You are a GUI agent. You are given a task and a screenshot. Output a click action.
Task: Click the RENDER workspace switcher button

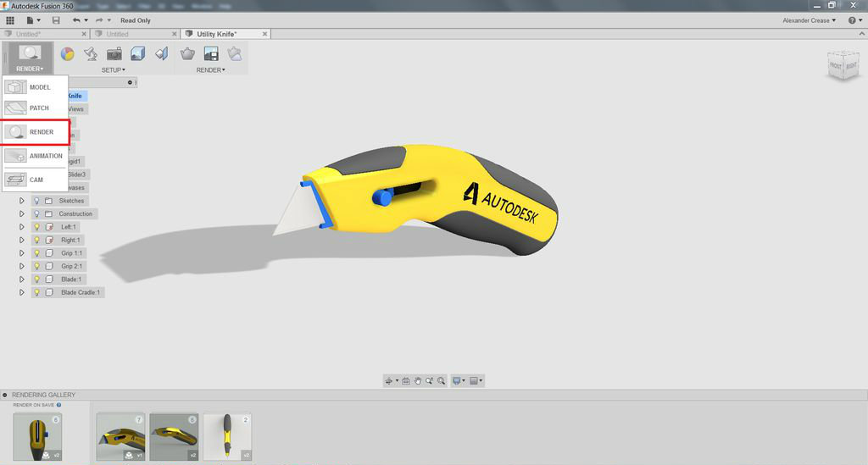[30, 58]
